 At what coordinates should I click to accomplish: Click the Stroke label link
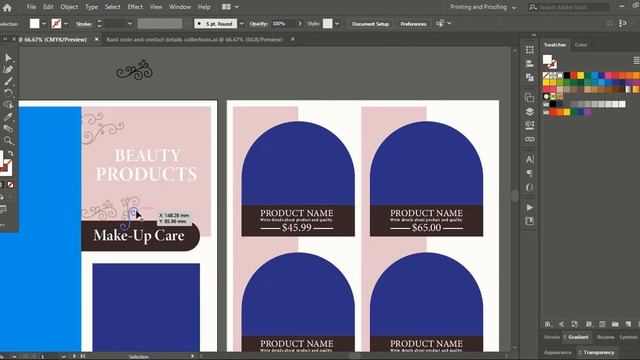[x=84, y=24]
